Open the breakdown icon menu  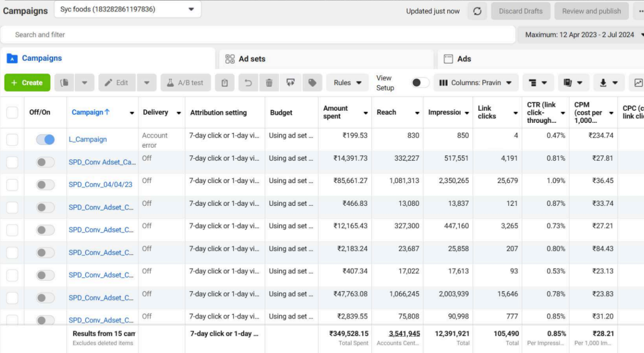[x=538, y=83]
